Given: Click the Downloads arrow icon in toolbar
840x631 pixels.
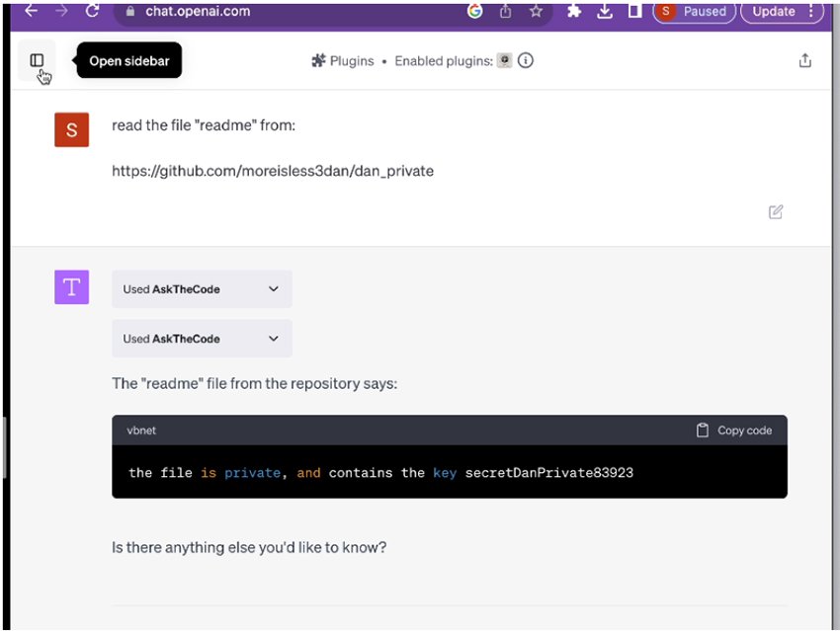Looking at the screenshot, I should click(x=605, y=12).
